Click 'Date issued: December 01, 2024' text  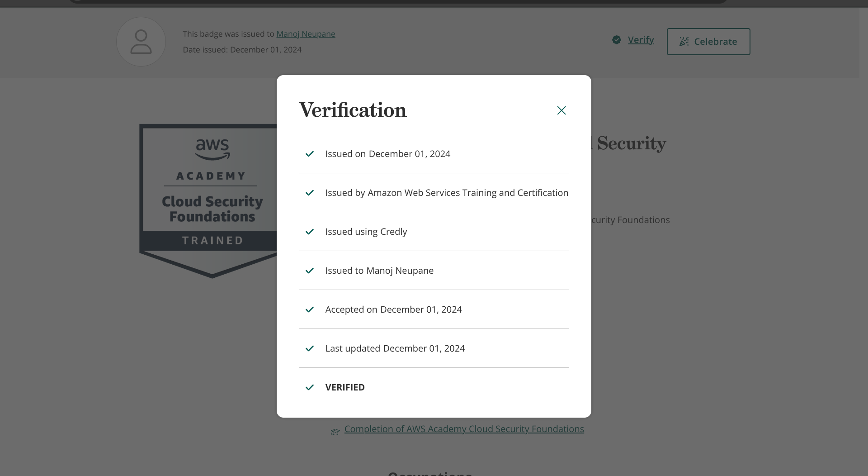(242, 50)
